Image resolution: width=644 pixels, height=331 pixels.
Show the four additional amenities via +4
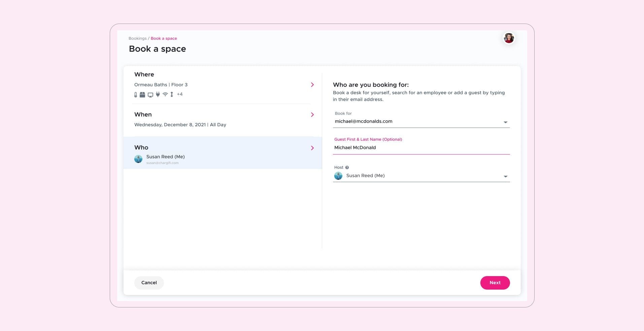pos(180,94)
